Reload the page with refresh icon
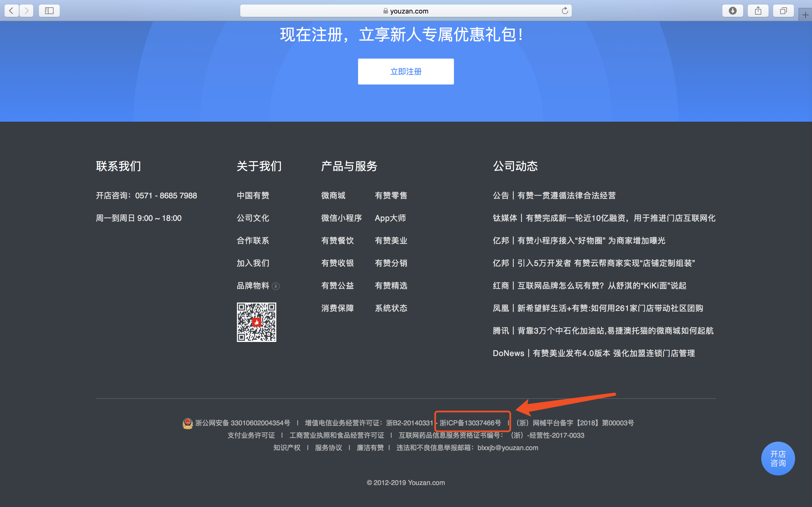The image size is (812, 507). (565, 11)
